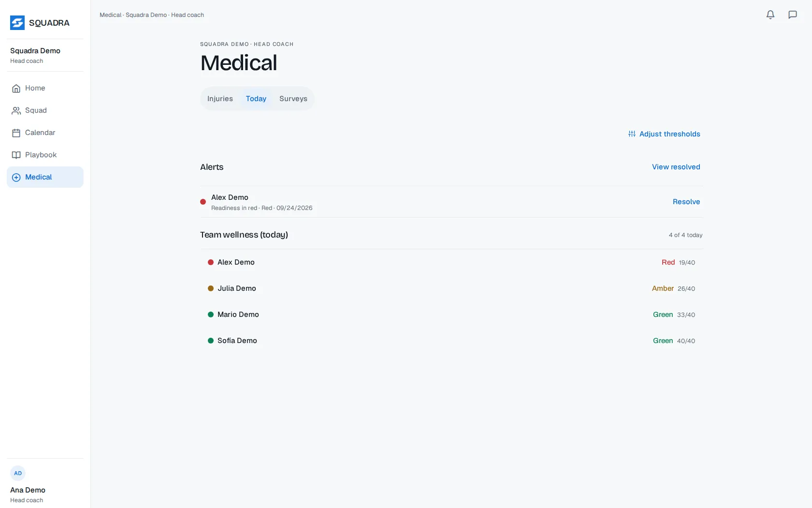812x508 pixels.
Task: Click green dot beside Mario Demo
Action: (x=211, y=314)
